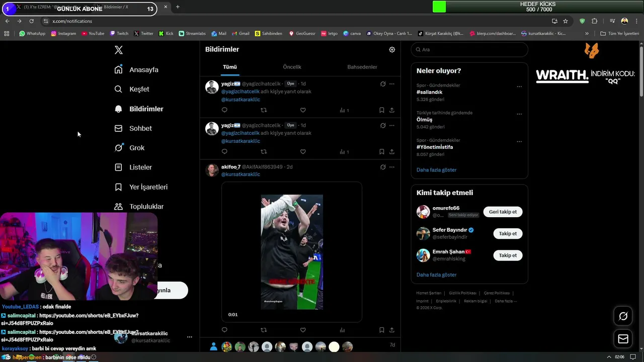Viewport: 644px width, 362px height.
Task: Open more options on second yagiz post
Action: tap(392, 125)
